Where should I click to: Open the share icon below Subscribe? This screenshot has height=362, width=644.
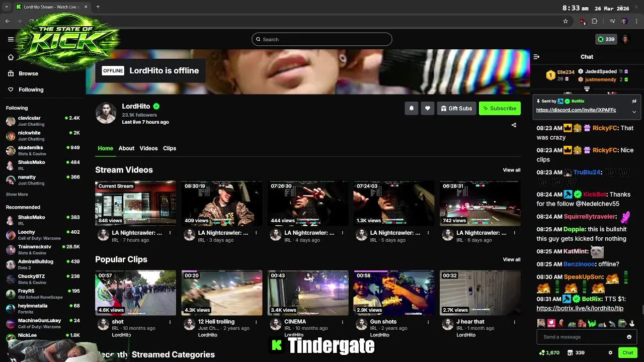(514, 125)
